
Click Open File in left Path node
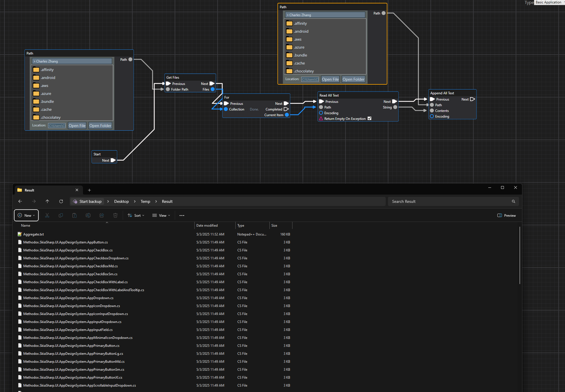[x=77, y=126]
